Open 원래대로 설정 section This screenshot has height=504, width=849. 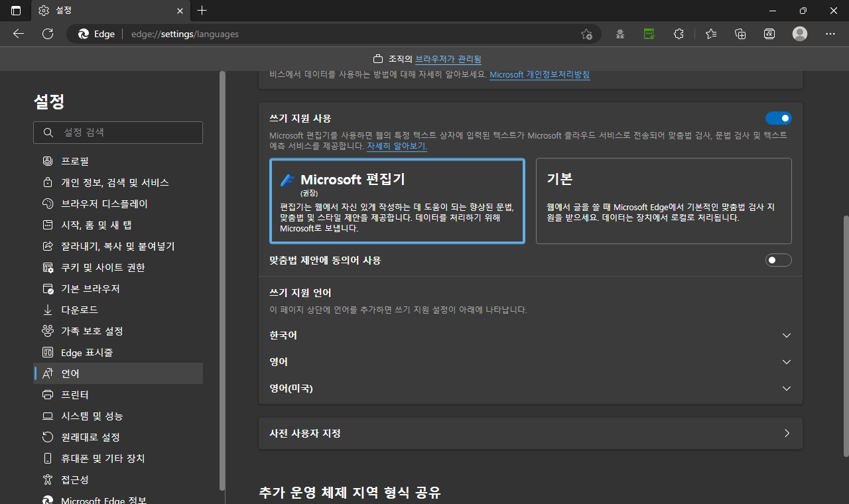click(x=118, y=437)
